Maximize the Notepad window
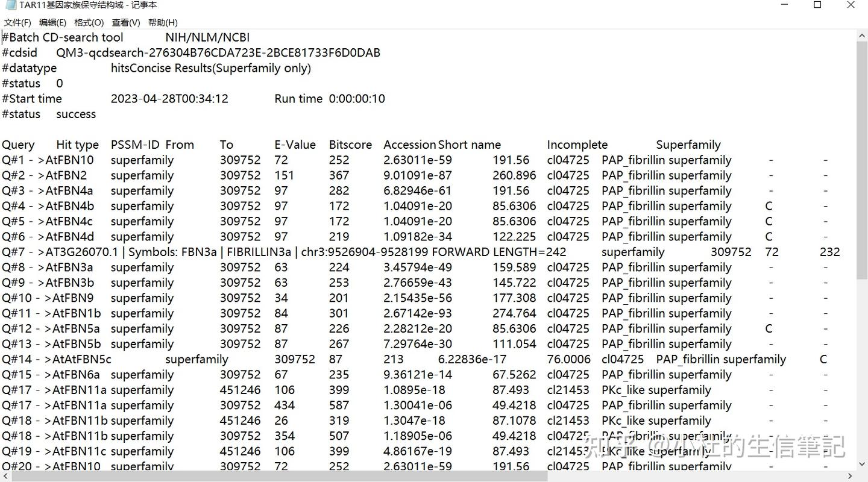 click(817, 5)
